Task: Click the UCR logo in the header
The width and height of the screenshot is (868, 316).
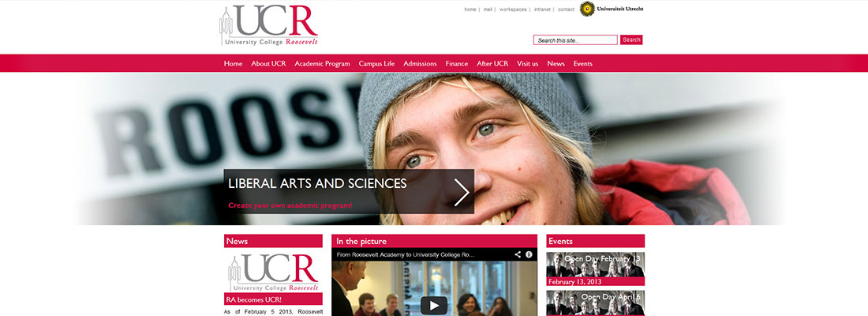Action: tap(268, 25)
